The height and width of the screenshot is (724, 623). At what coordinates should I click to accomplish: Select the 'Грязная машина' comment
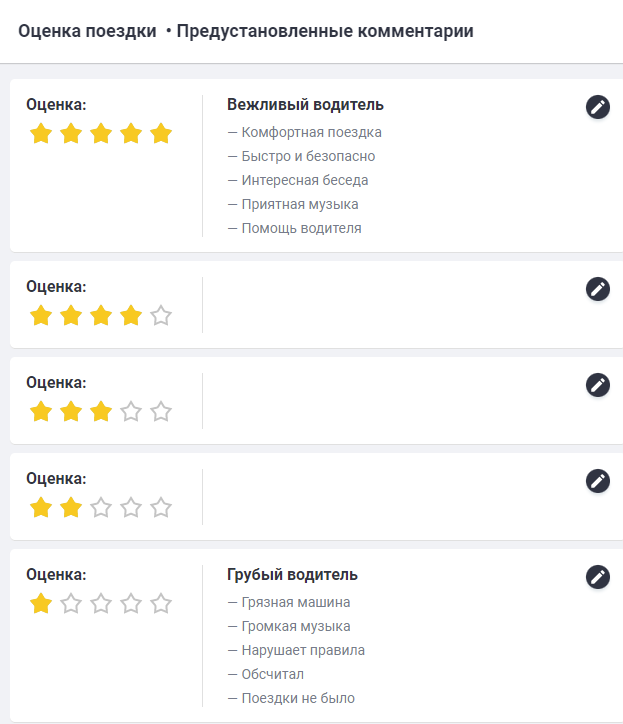295,602
